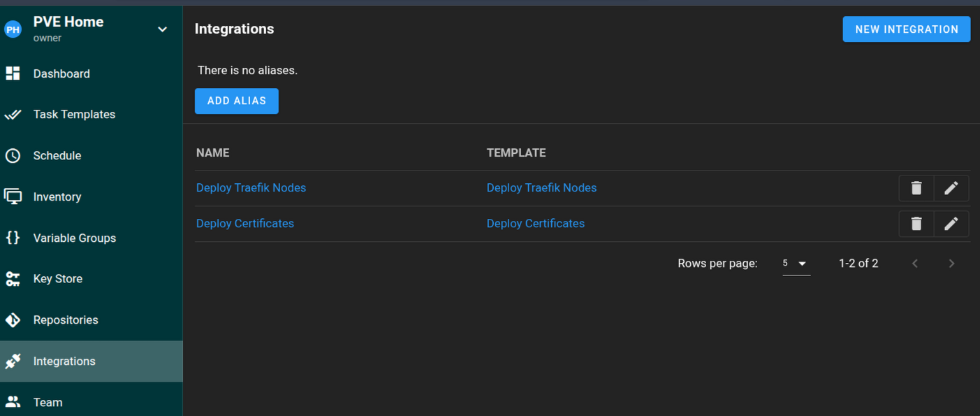Image resolution: width=980 pixels, height=416 pixels.
Task: Expand the PVE Home project chevron
Action: click(x=162, y=29)
